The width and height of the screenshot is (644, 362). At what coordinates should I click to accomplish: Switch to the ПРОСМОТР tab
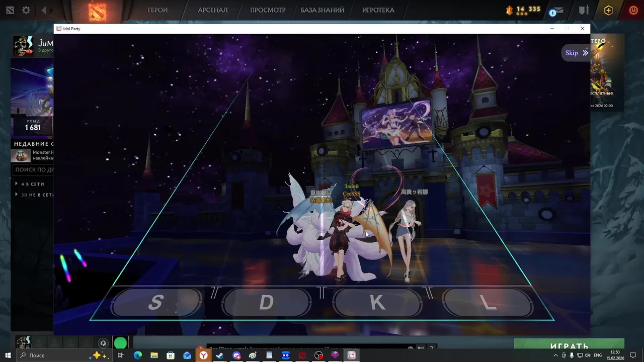click(x=268, y=10)
